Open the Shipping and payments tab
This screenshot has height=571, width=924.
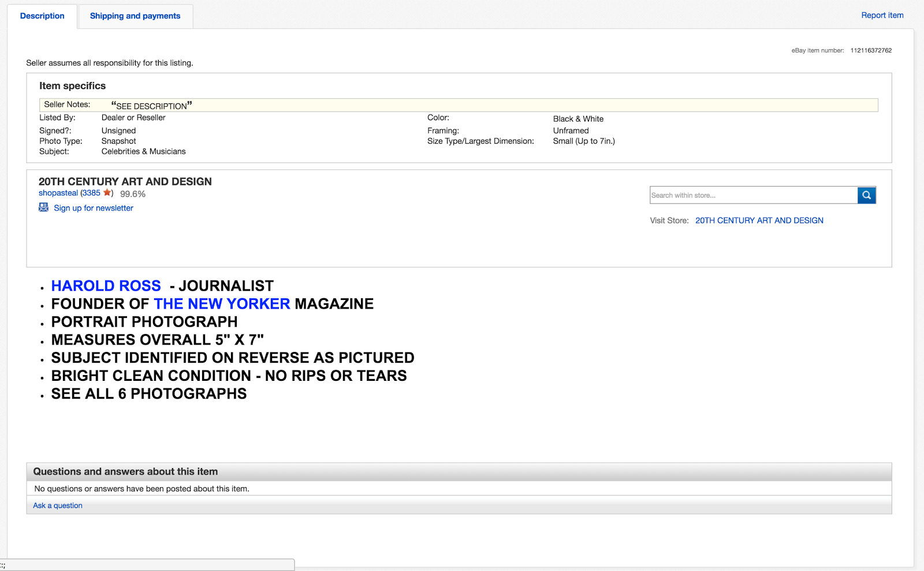point(135,16)
